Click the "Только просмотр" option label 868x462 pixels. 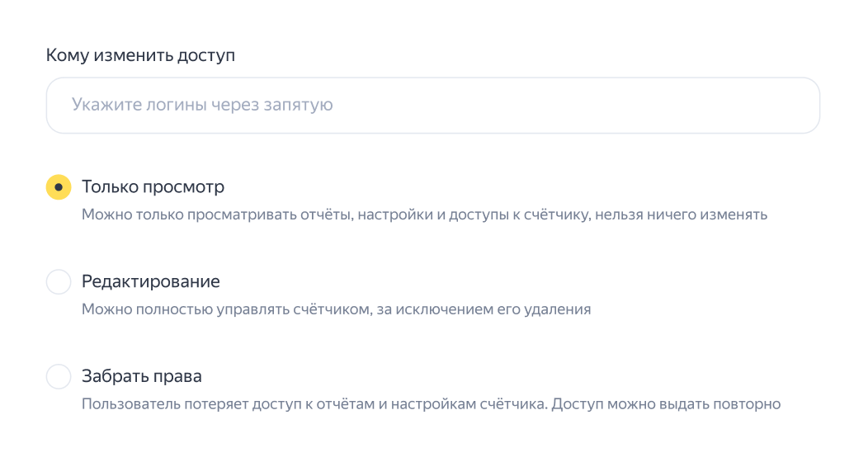(153, 187)
